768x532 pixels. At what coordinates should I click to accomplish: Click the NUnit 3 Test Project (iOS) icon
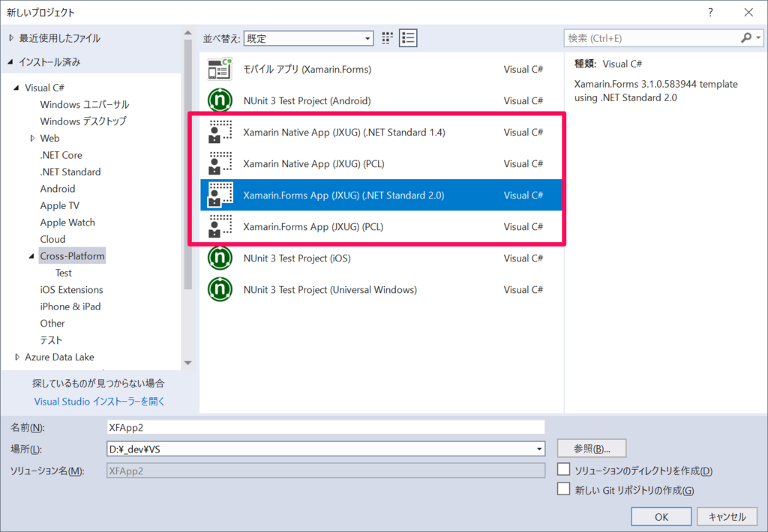[x=220, y=258]
